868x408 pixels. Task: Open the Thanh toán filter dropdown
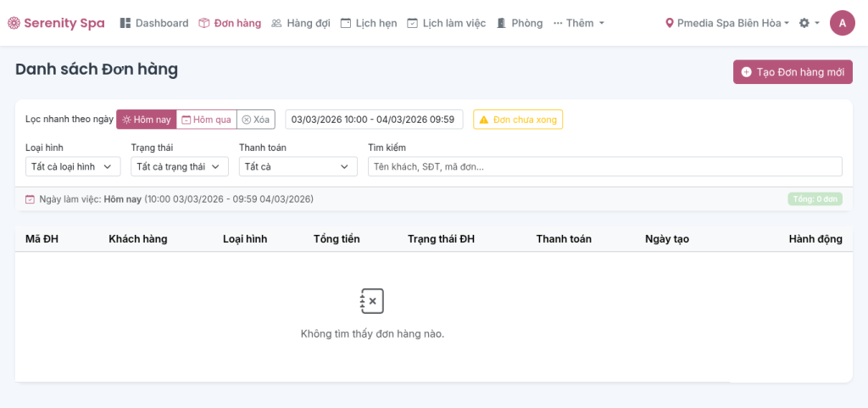[x=298, y=166]
